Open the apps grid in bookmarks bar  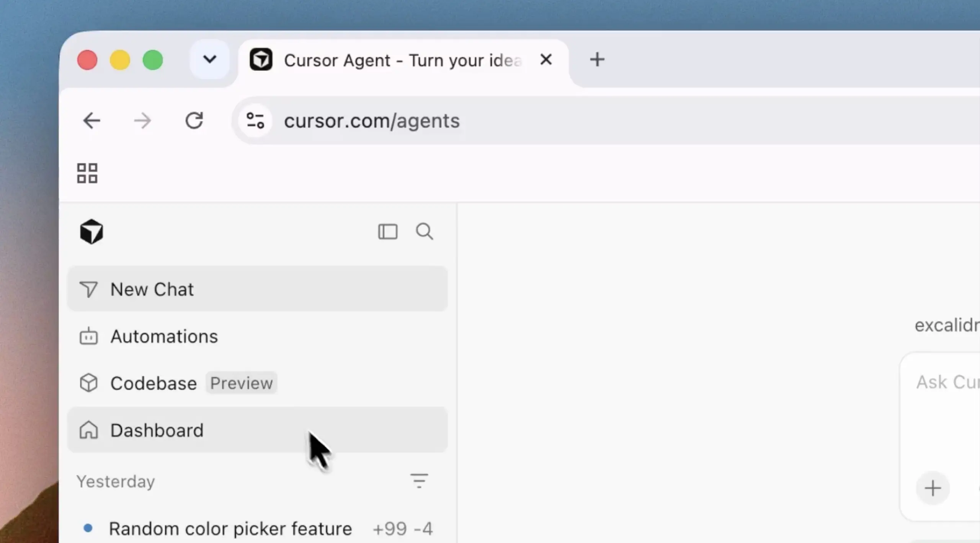[87, 173]
